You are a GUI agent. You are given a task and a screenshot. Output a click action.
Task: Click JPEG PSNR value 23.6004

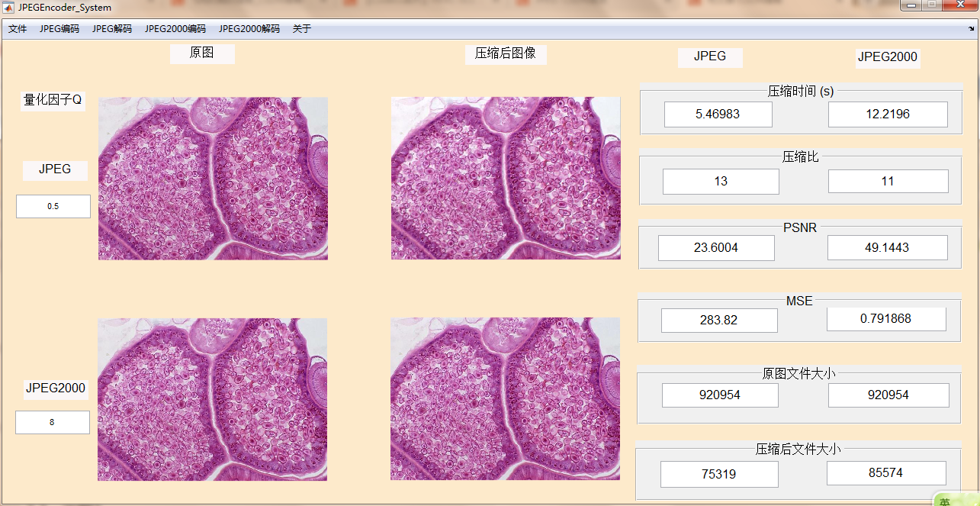coord(716,248)
